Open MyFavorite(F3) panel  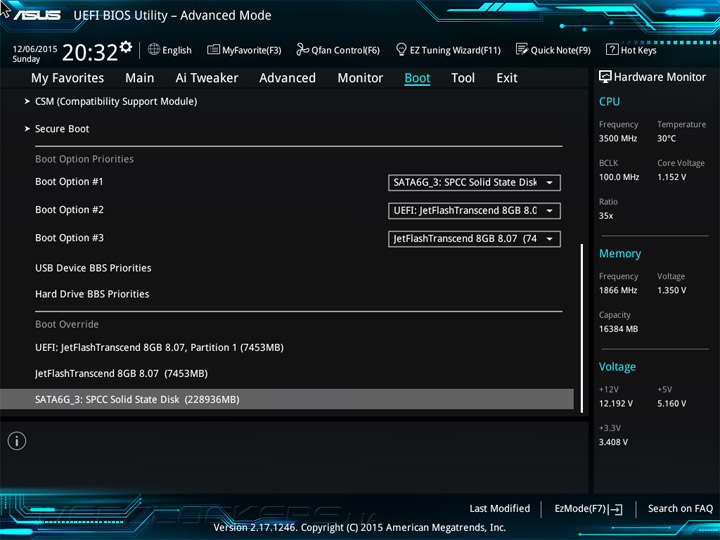point(244,50)
